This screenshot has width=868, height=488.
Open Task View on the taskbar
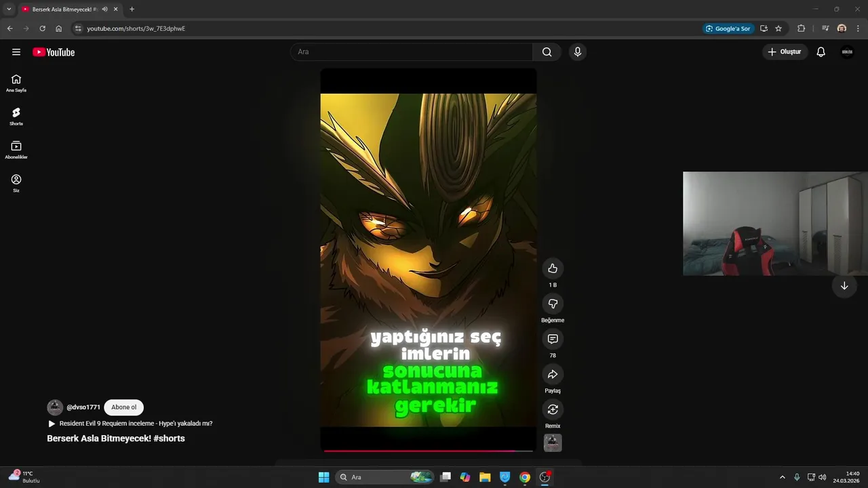(446, 477)
